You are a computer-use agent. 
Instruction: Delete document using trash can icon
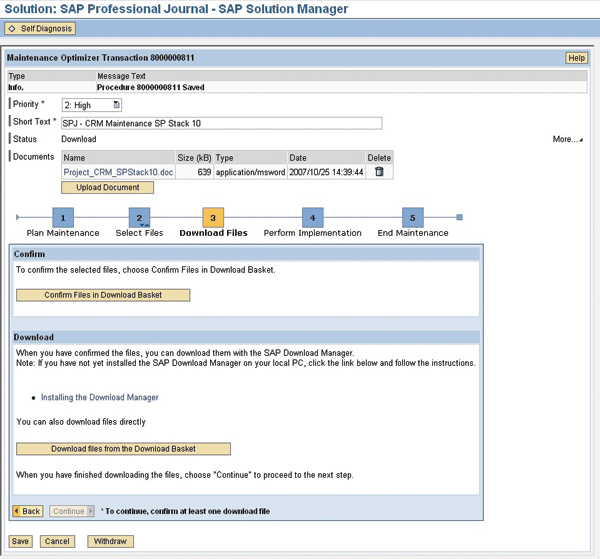[379, 172]
